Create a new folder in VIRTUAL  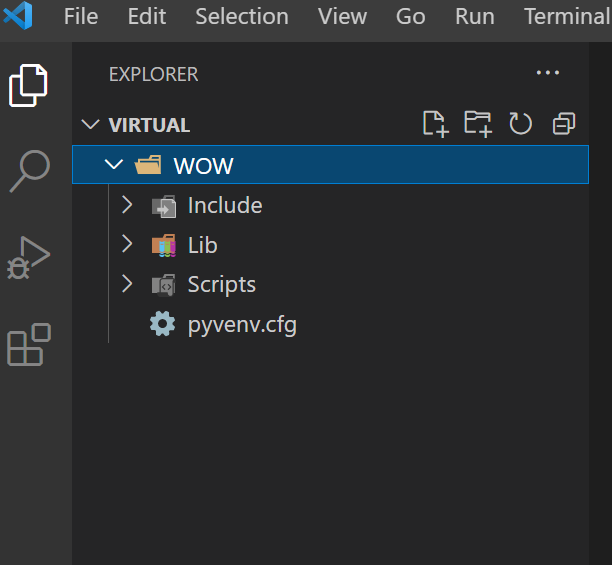[478, 124]
